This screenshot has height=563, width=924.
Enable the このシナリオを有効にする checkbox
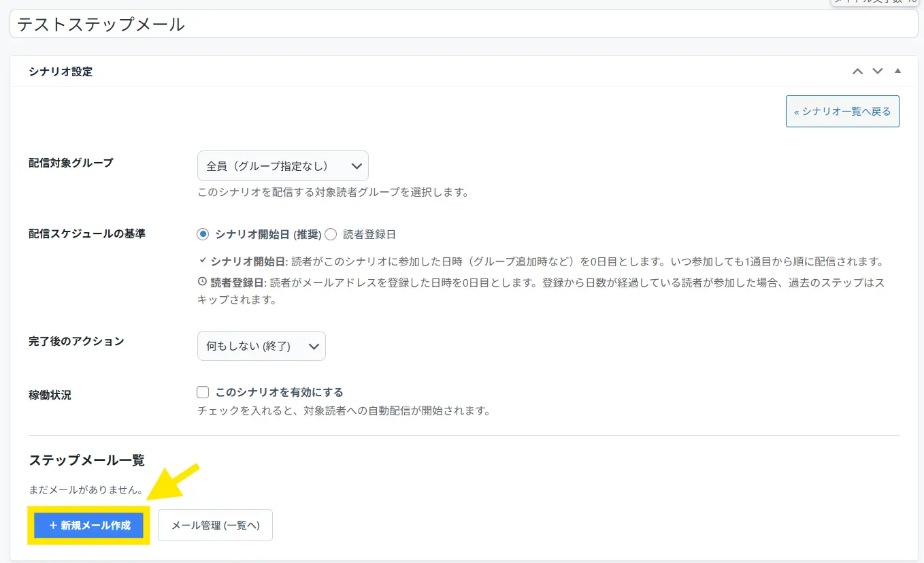203,392
